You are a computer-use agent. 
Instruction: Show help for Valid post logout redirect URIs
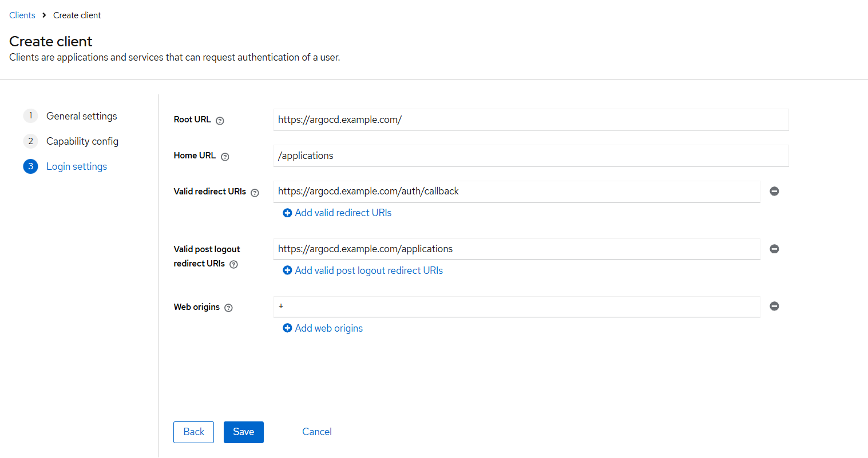tap(233, 264)
